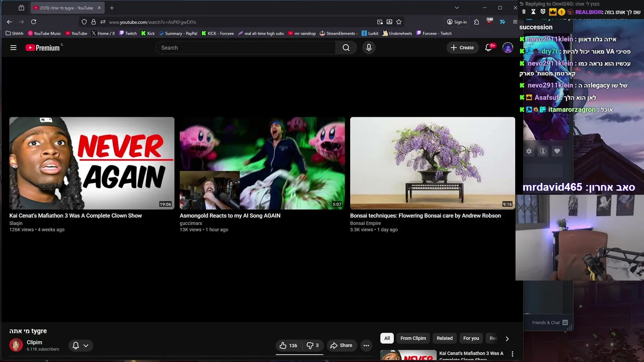
Task: Open Twitch bookmark
Action: click(127, 34)
